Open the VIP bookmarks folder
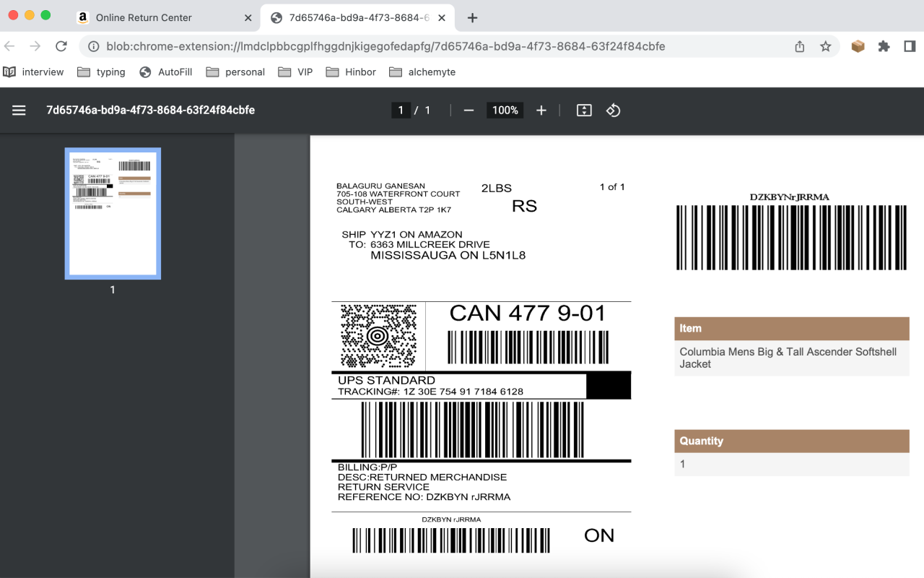The image size is (924, 578). pyautogui.click(x=295, y=72)
